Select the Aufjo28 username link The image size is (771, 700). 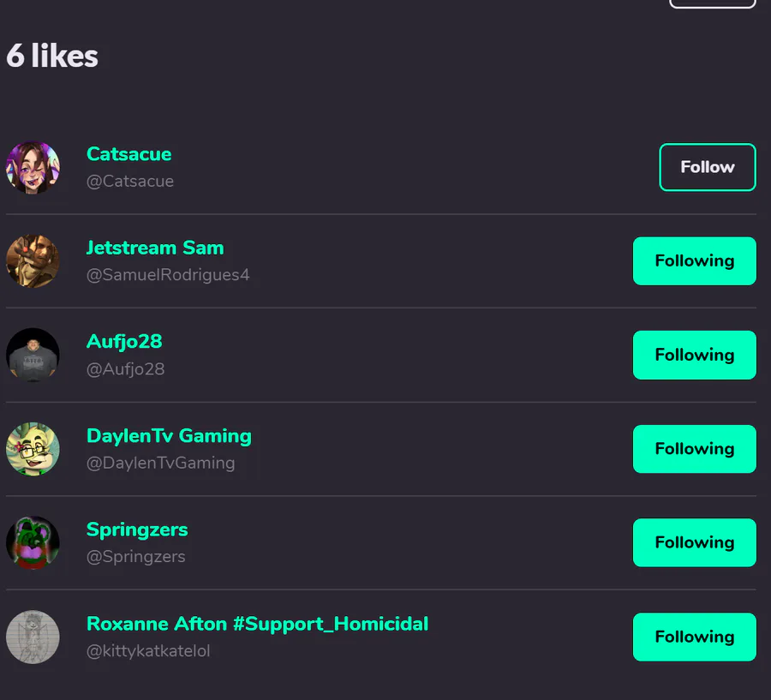[x=124, y=342]
